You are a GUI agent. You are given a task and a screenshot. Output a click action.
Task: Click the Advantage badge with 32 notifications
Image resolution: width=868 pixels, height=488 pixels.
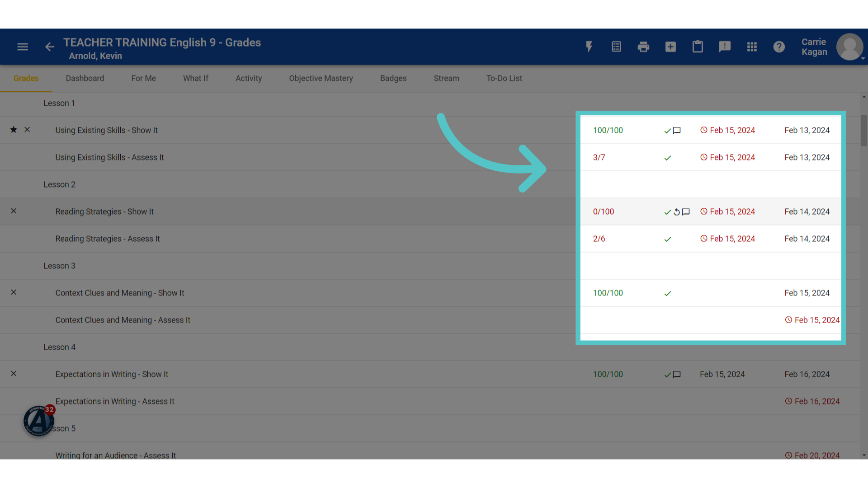39,421
